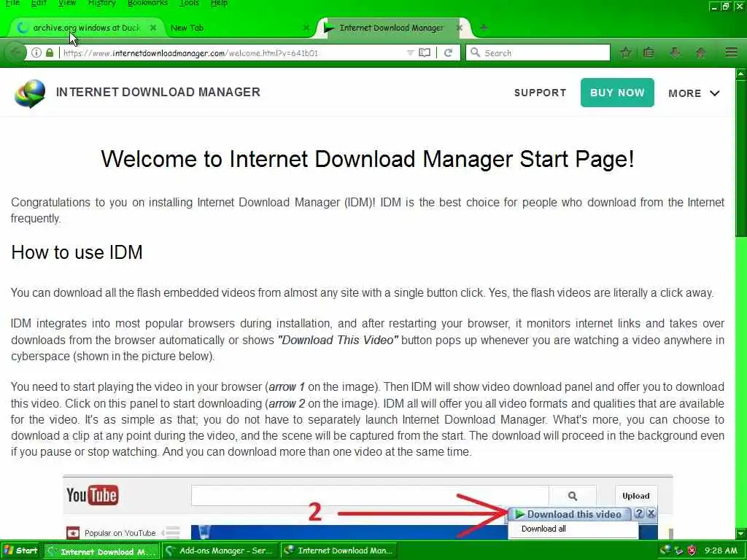
Task: Switch to Add-ons Manager taskbar window
Action: click(220, 551)
